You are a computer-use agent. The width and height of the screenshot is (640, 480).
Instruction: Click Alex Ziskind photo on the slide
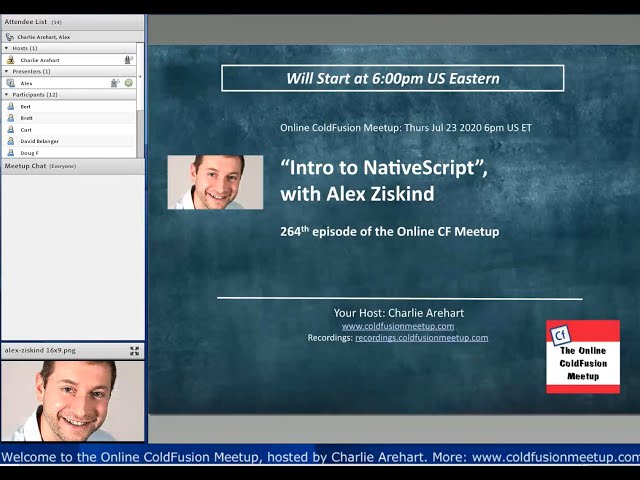click(x=215, y=182)
